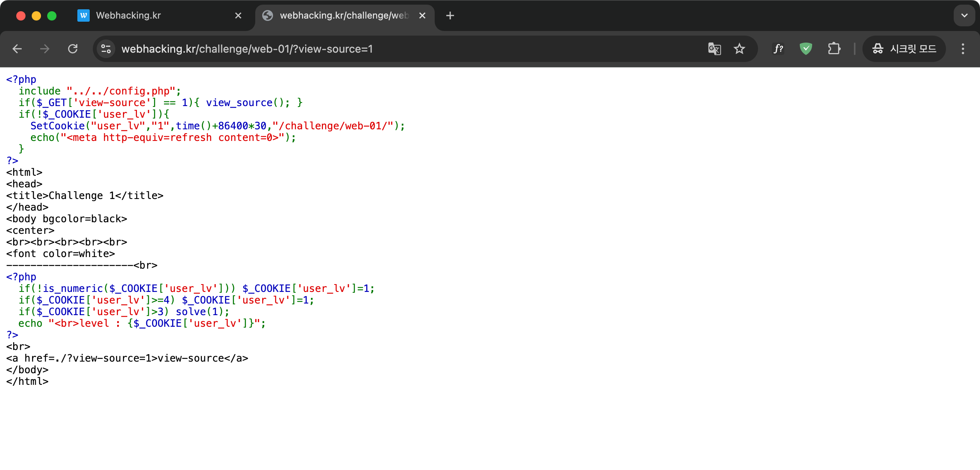This screenshot has width=980, height=470.
Task: Open the Google Translate page translation icon
Action: 714,49
